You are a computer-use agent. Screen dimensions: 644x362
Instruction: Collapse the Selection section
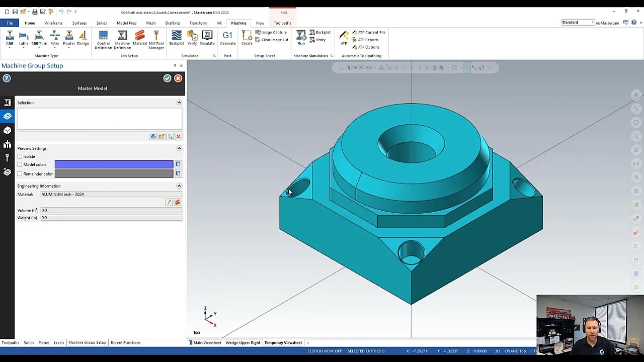[179, 103]
